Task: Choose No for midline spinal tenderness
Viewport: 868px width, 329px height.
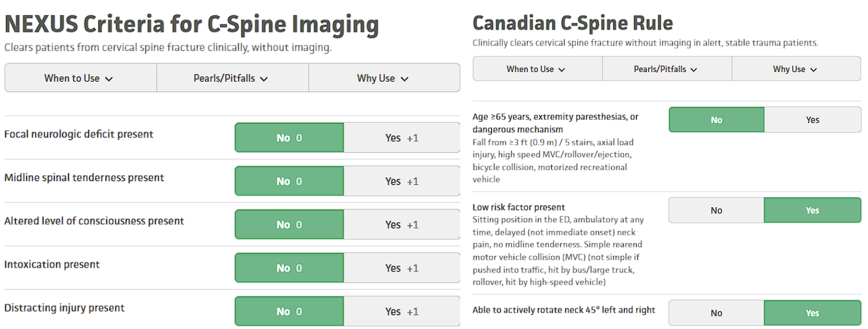Action: 289,182
